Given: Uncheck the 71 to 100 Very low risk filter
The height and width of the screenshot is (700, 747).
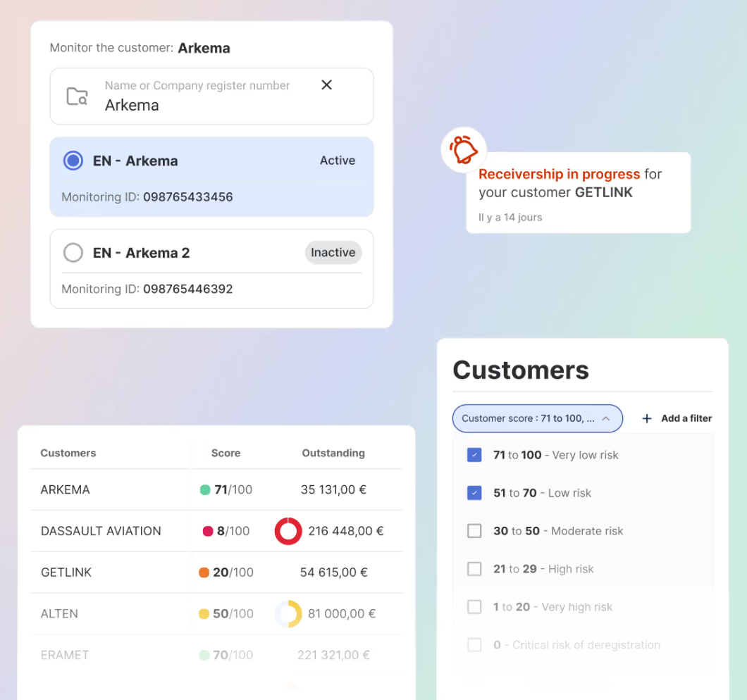Looking at the screenshot, I should [474, 455].
